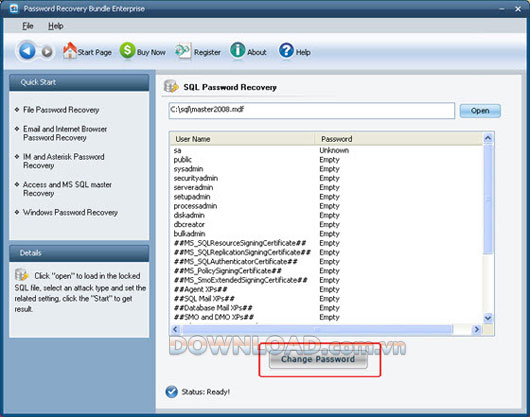Click the Change Password button
The height and width of the screenshot is (417, 530).
[318, 359]
